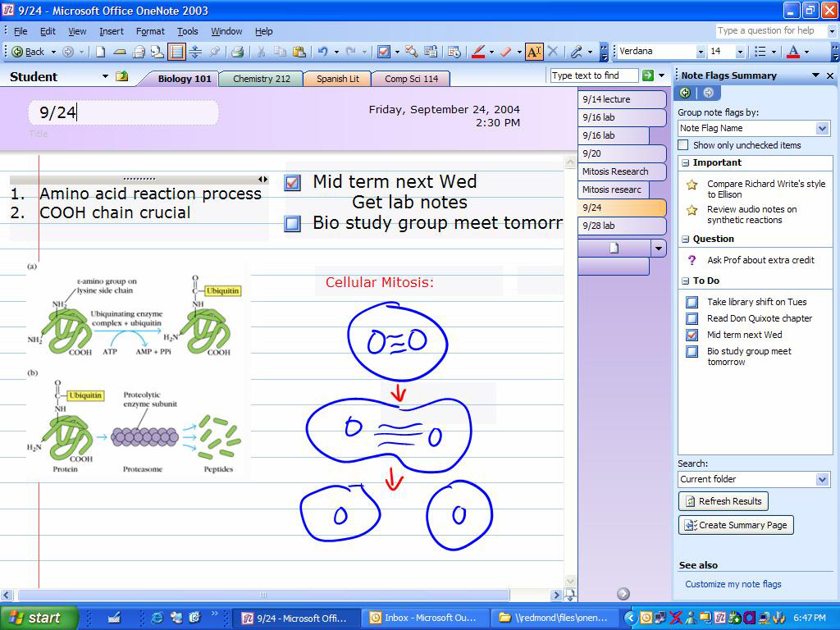840x630 pixels.
Task: Check 'Show only unchecked items' box
Action: (683, 145)
